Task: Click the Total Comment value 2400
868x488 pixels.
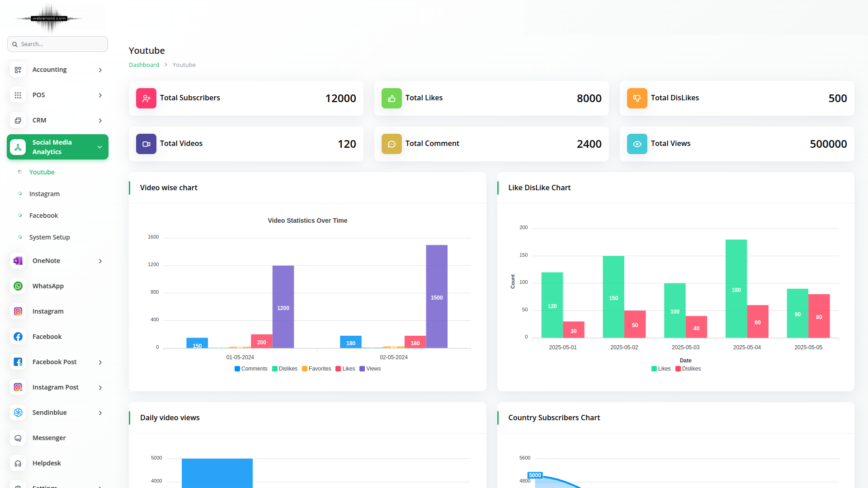Action: pyautogui.click(x=589, y=144)
